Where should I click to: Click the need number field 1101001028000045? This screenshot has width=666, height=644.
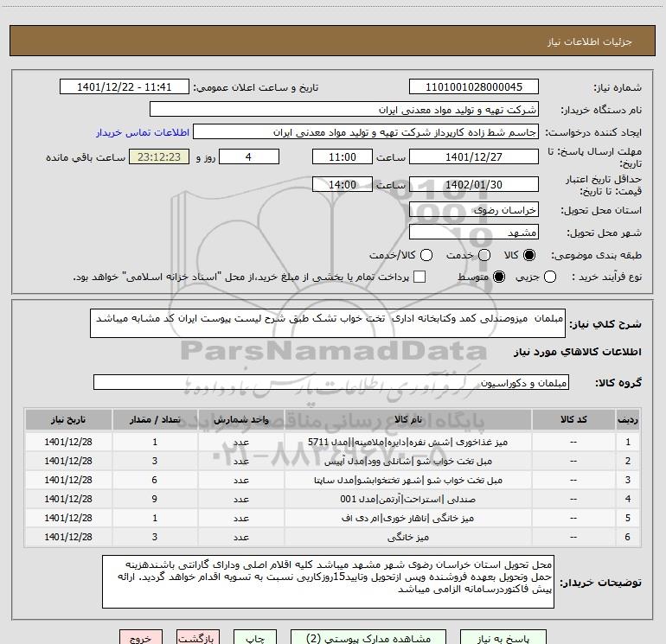[474, 87]
